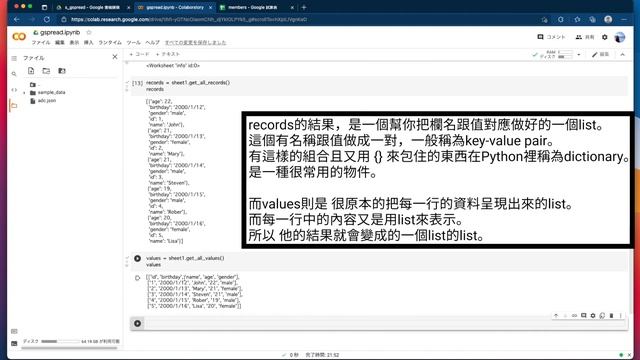Open the Colab settings gear icon
Image resolution: width=640 pixels, height=360 pixels.
tap(604, 37)
